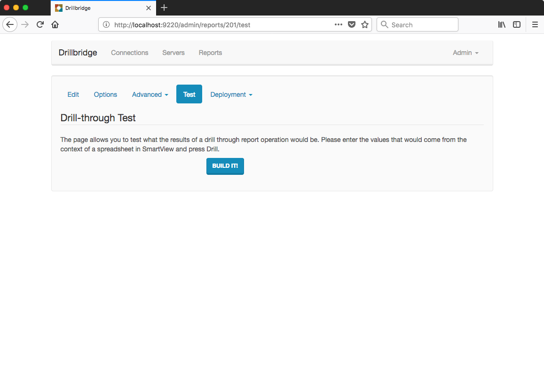
Task: Open the browser home page icon
Action: pos(55,24)
